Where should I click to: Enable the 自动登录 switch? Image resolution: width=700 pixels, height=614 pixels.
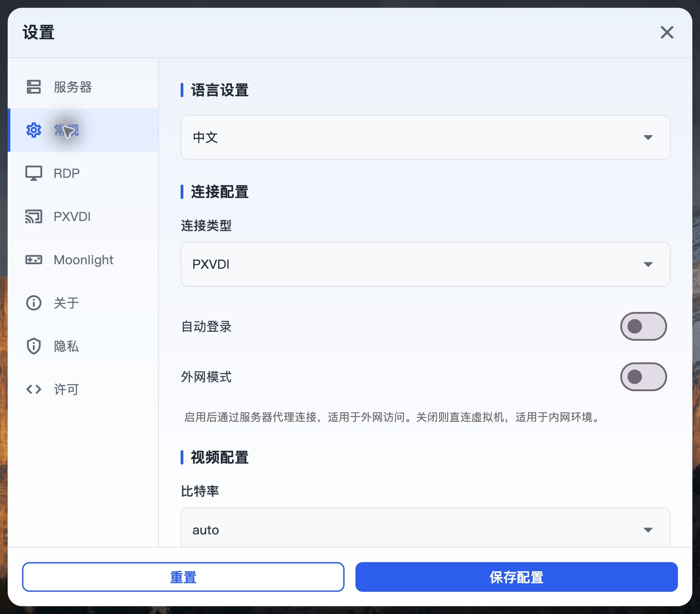tap(643, 326)
